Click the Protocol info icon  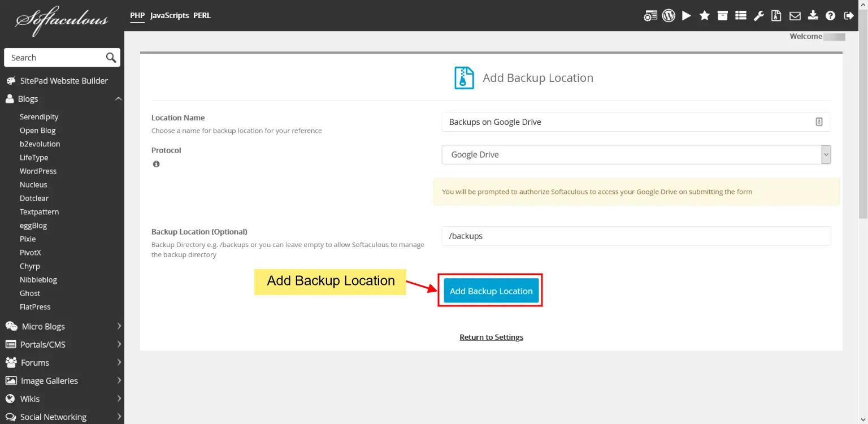pyautogui.click(x=156, y=164)
